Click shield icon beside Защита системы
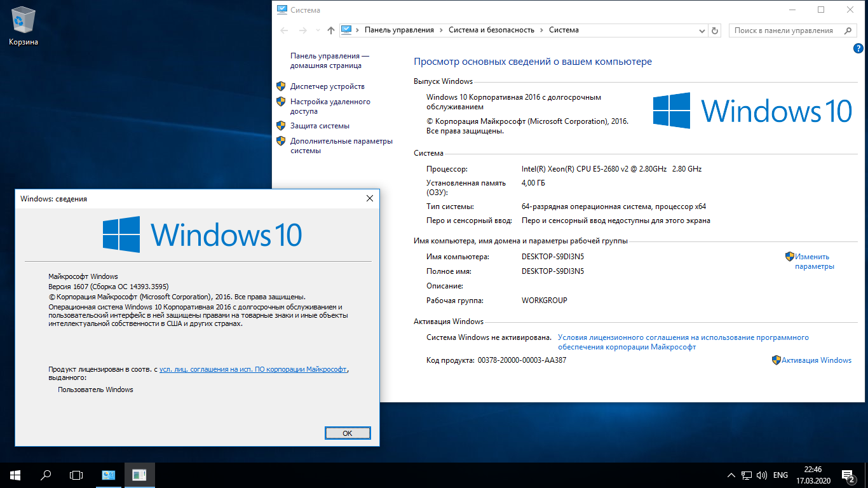The height and width of the screenshot is (488, 868). [281, 125]
